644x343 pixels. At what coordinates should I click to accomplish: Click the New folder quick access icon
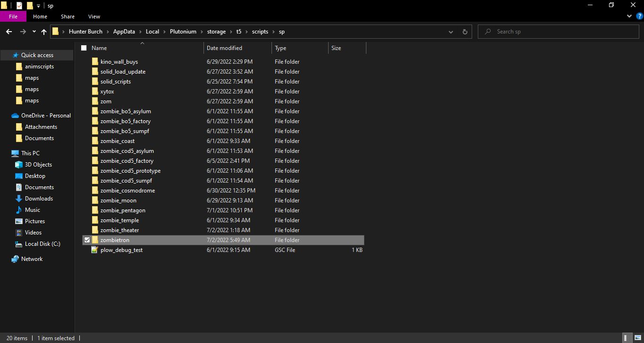(30, 5)
